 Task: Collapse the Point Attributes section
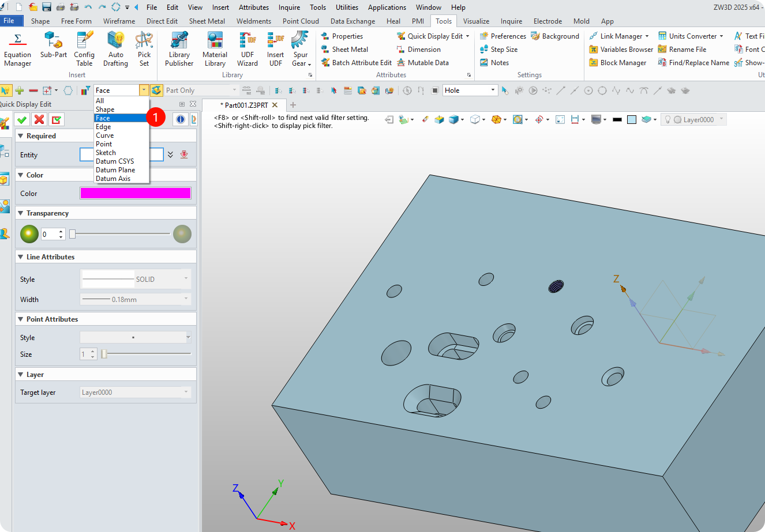coord(21,319)
